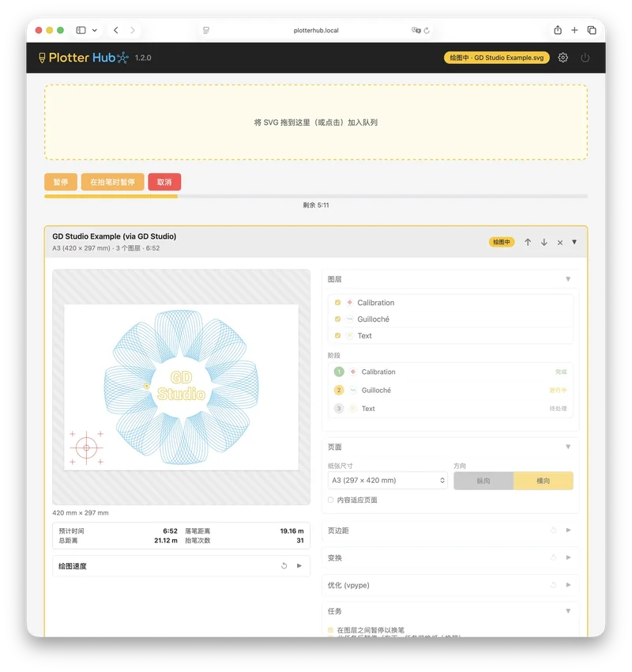This screenshot has width=632, height=672.
Task: Move job up with the up arrow
Action: pyautogui.click(x=528, y=242)
